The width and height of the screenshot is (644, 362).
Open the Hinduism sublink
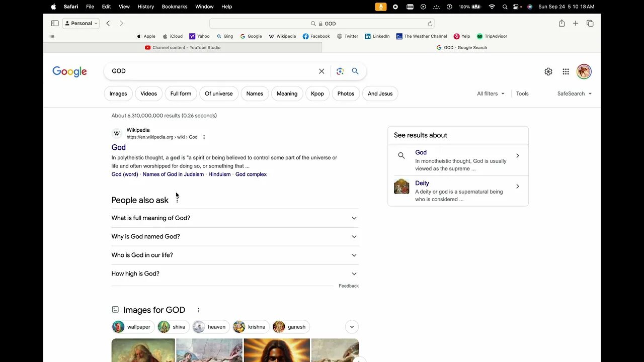[219, 174]
